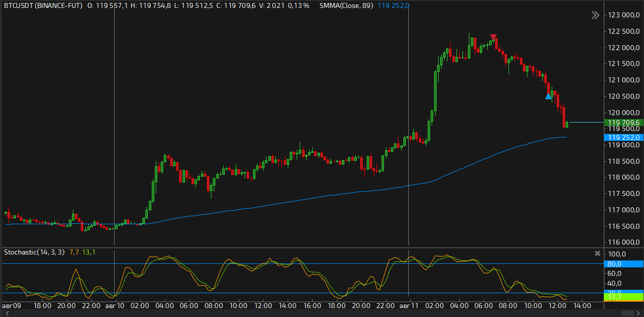Click the double-chevron scroll-to-latest icon
644x317 pixels.
coord(595,15)
